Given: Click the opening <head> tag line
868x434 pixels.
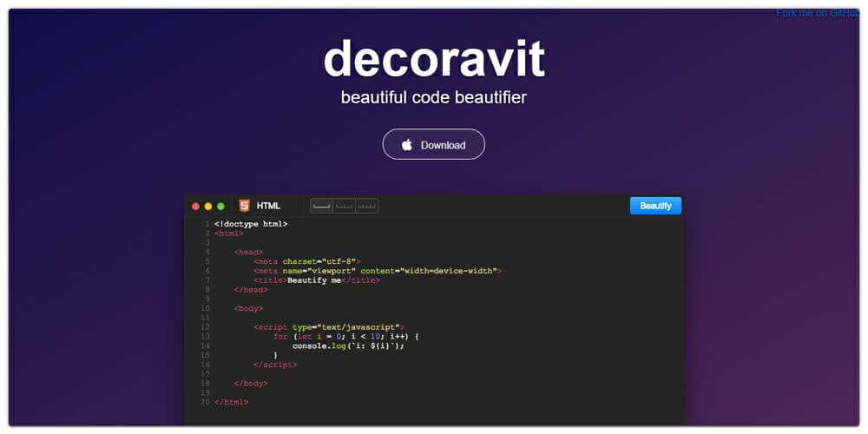Looking at the screenshot, I should tap(248, 252).
